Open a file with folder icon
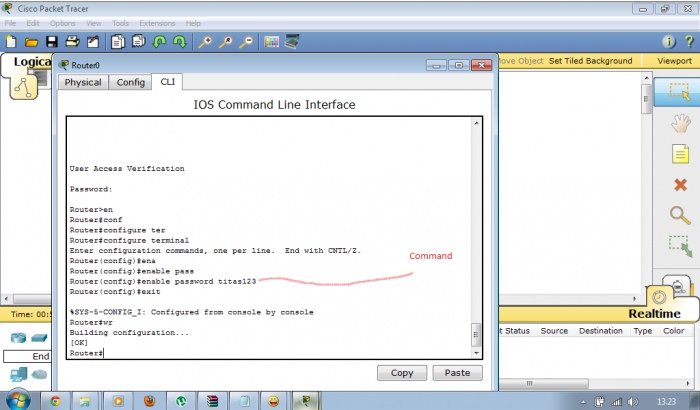 click(31, 42)
